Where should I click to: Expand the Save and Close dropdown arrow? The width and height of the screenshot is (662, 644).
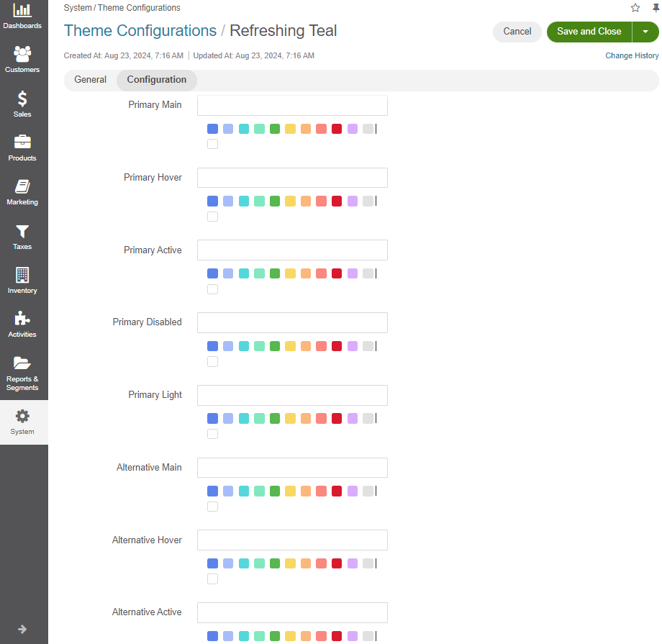(645, 32)
